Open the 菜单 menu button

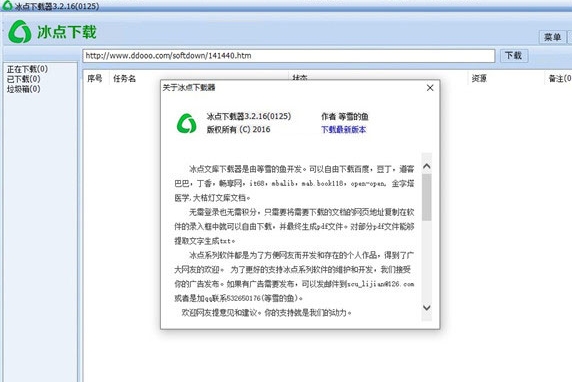point(552,37)
